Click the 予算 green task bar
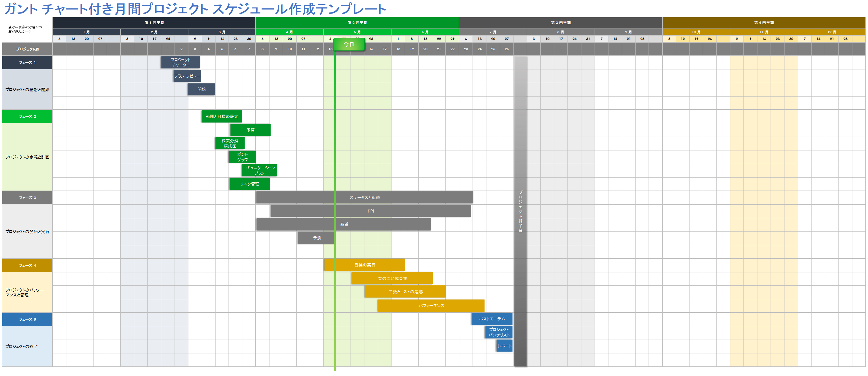Image resolution: width=868 pixels, height=376 pixels. (x=250, y=130)
